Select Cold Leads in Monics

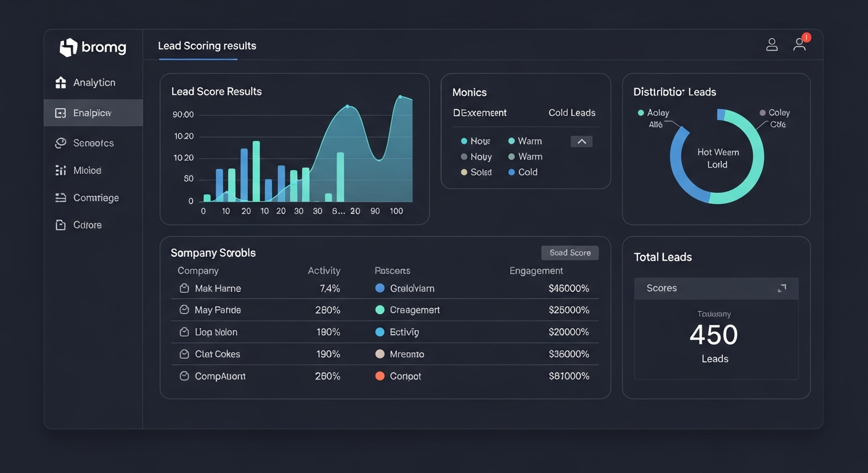572,113
